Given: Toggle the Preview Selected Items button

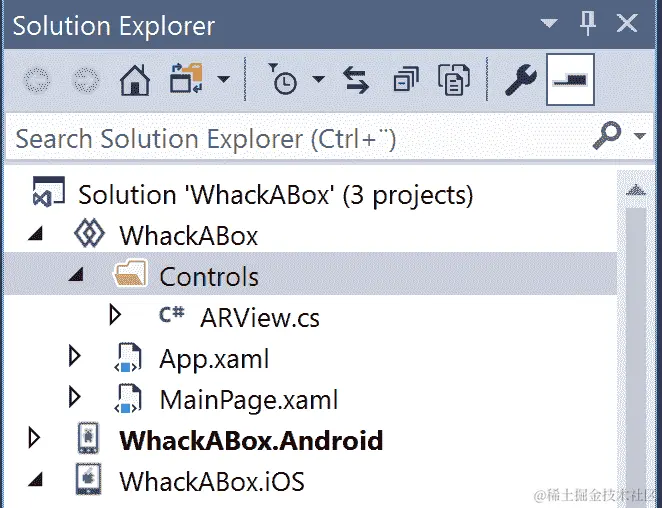Looking at the screenshot, I should (x=570, y=79).
